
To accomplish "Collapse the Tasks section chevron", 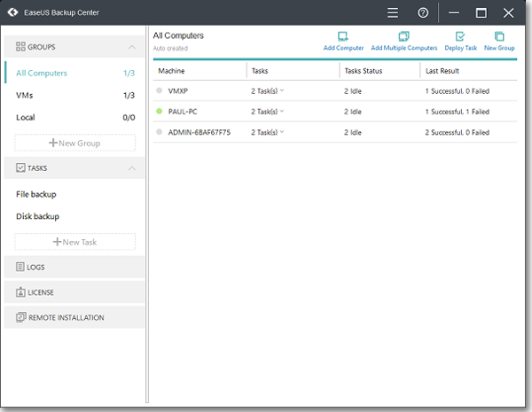I will (x=132, y=167).
